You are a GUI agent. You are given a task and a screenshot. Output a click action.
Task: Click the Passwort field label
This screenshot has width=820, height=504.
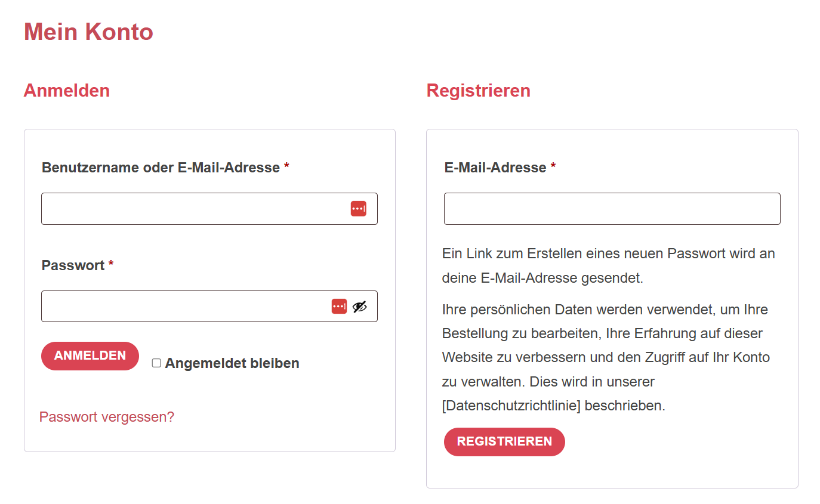[73, 265]
